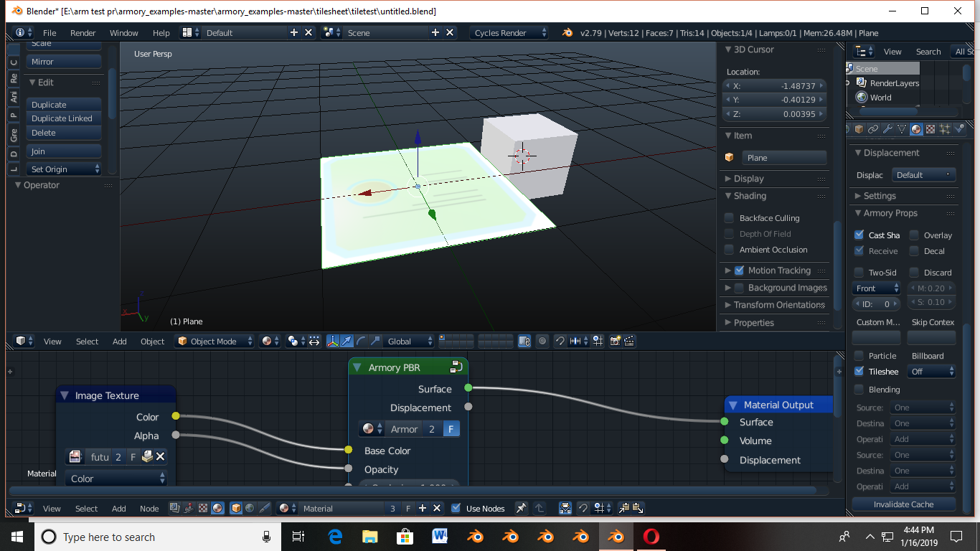The width and height of the screenshot is (980, 551).
Task: Open the Displacement Default dropdown
Action: click(924, 175)
